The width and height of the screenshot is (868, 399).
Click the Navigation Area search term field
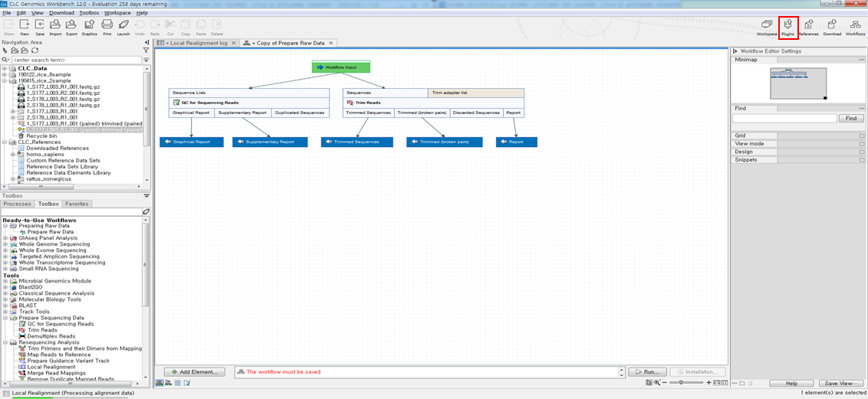75,60
